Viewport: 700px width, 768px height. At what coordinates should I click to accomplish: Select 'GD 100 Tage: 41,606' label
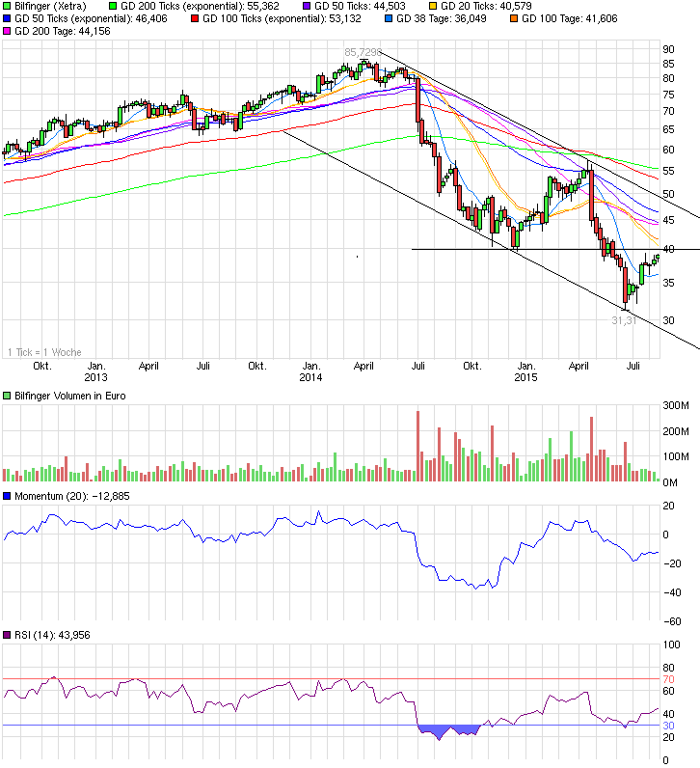[x=570, y=18]
